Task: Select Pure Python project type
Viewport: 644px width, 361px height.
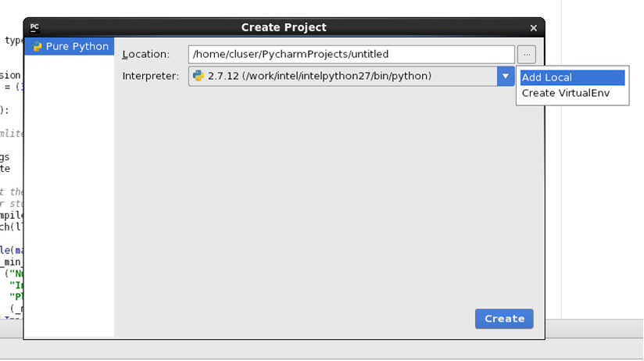Action: pyautogui.click(x=69, y=46)
